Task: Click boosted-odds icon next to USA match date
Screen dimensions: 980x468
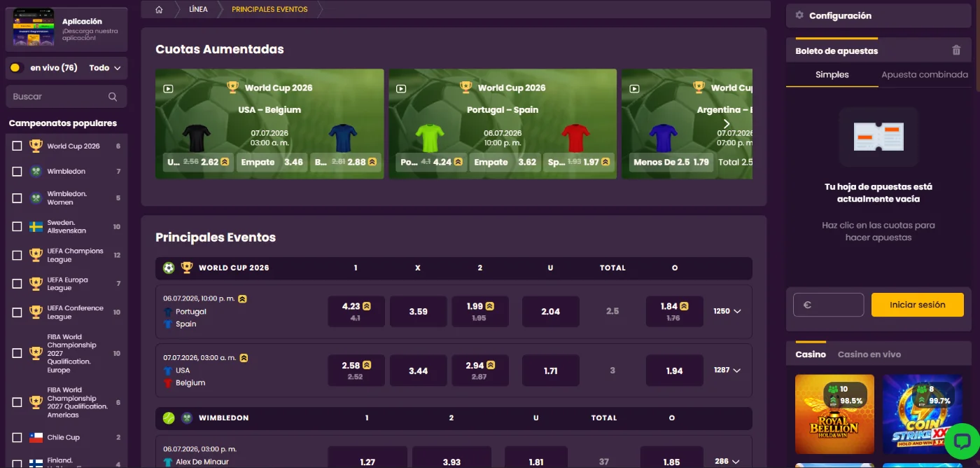Action: [244, 357]
